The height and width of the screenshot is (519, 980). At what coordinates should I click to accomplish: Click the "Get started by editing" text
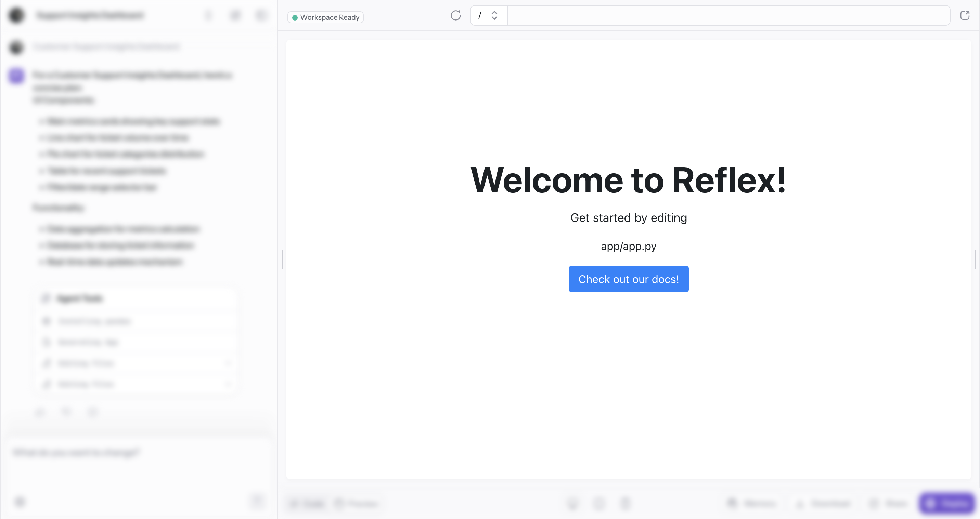point(629,218)
